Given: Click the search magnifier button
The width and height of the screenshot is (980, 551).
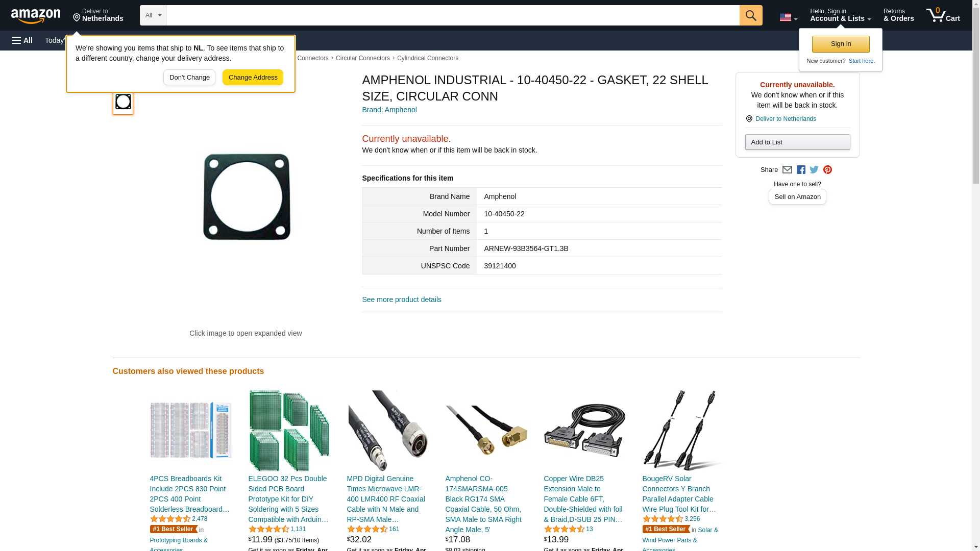Looking at the screenshot, I should [751, 15].
